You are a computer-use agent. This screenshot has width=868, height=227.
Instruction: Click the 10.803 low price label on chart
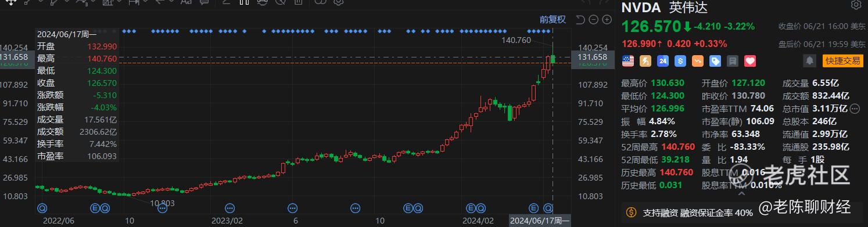(162, 203)
